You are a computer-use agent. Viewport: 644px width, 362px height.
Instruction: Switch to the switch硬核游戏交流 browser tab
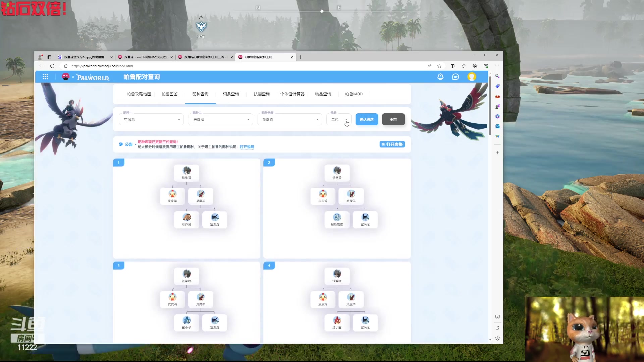146,57
